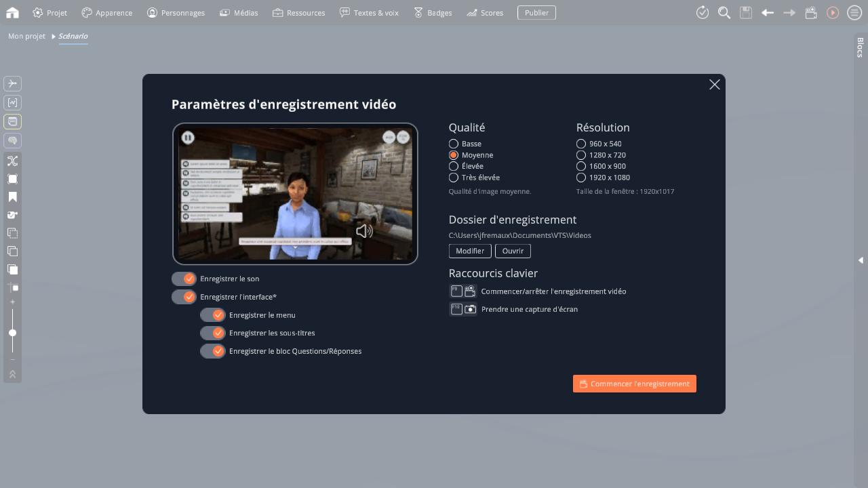
Task: Click the Scénario breadcrumb
Action: 73,36
